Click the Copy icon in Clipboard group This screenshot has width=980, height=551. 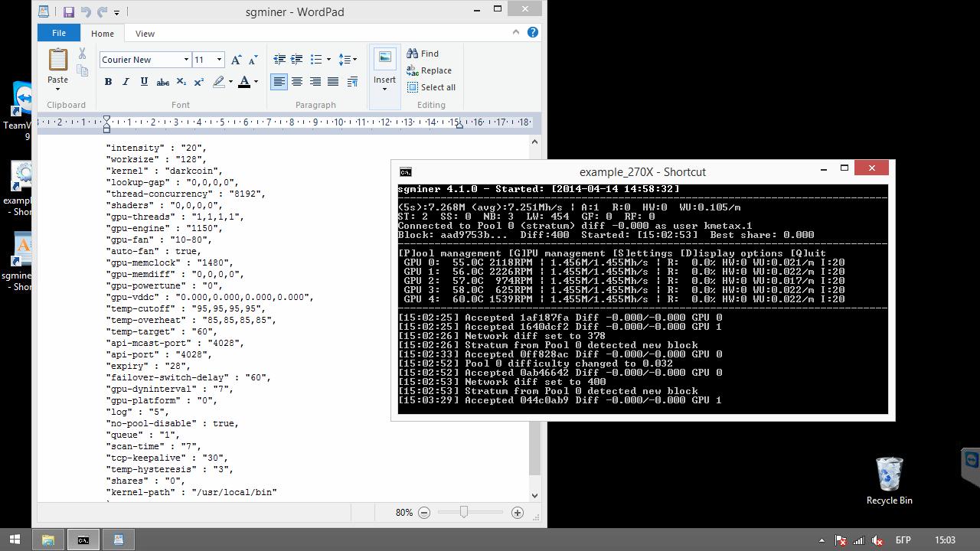(x=82, y=70)
